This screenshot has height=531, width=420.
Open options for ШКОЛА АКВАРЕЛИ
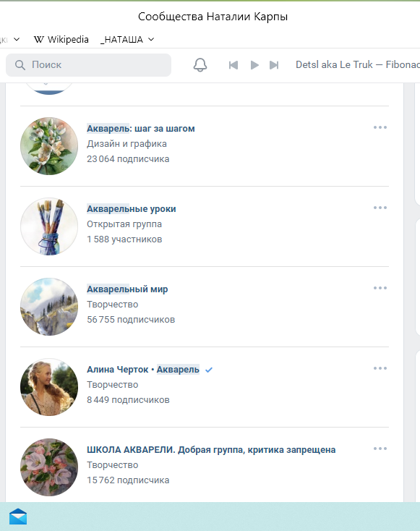(380, 449)
